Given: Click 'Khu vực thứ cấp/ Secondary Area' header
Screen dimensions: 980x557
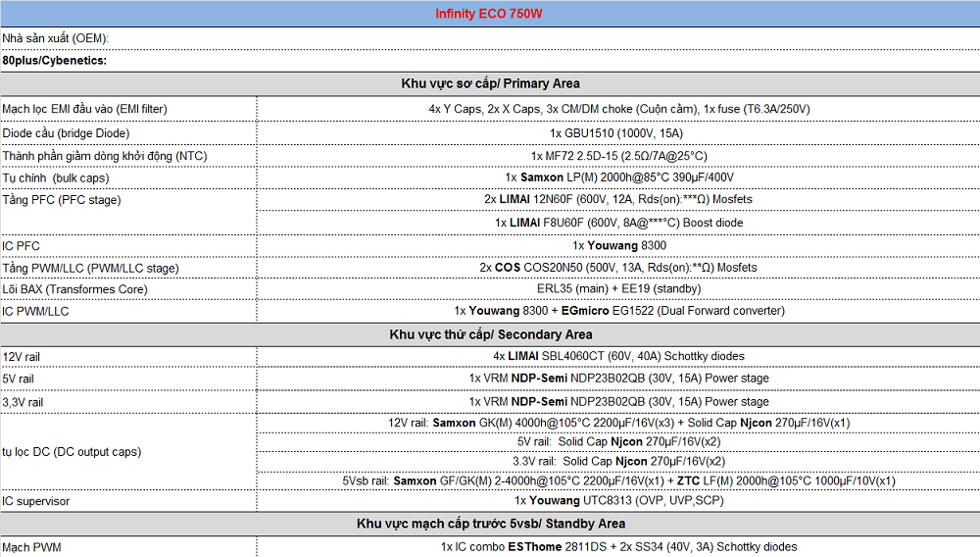Looking at the screenshot, I should click(490, 334).
